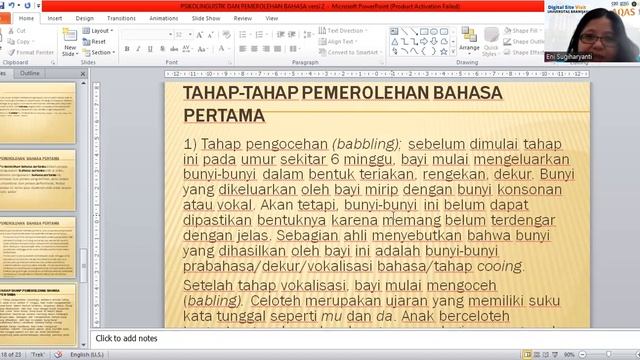Click Decrease List Level icon
Image resolution: width=640 pixels, height=360 pixels.
click(280, 35)
